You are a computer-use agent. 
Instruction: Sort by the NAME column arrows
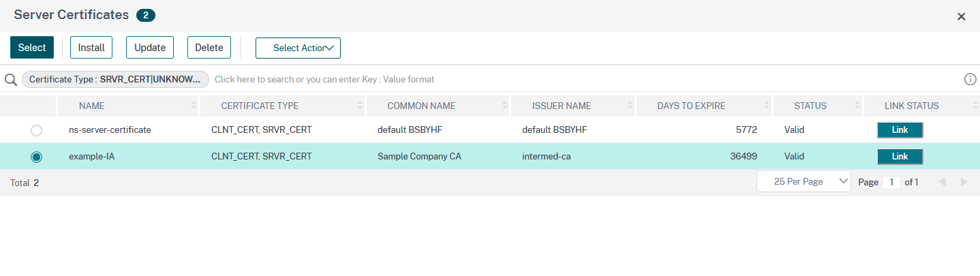[x=194, y=106]
